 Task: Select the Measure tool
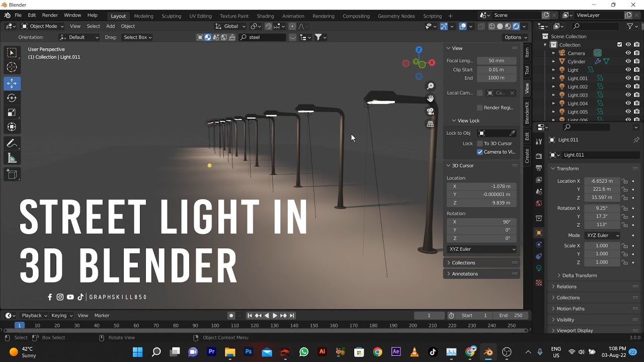12,158
